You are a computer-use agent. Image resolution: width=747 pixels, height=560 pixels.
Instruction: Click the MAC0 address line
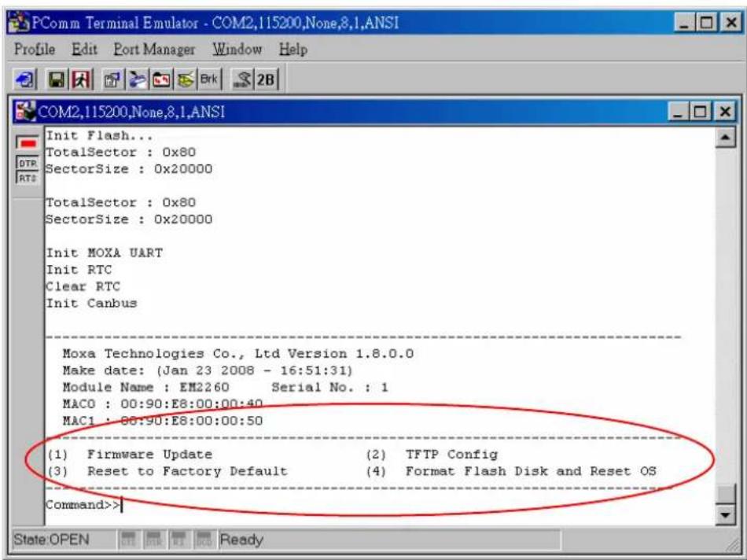(163, 403)
